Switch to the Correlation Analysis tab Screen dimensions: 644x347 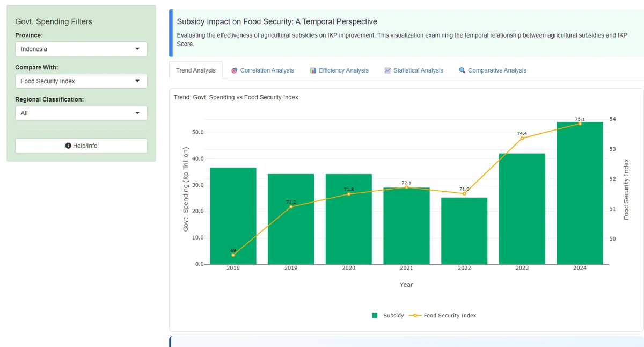[x=263, y=70]
